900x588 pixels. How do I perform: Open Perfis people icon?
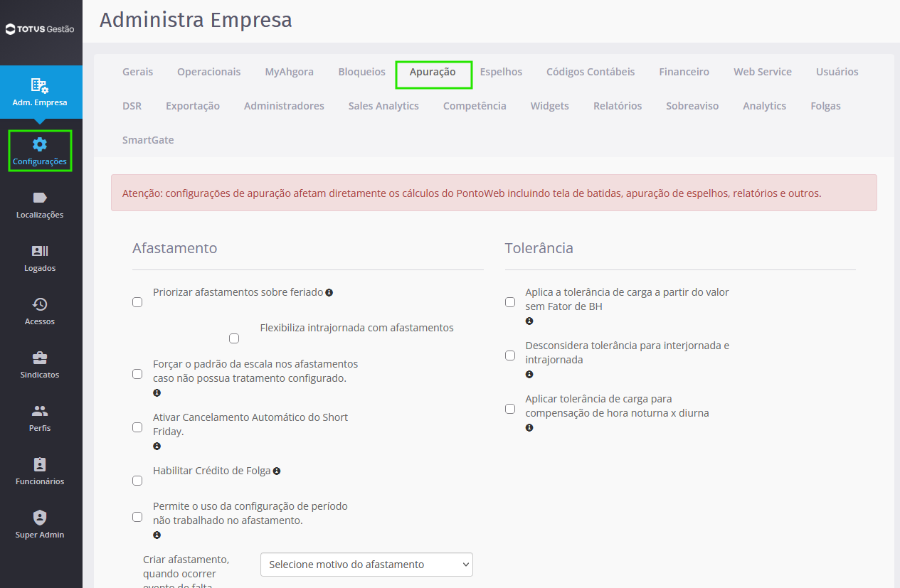pyautogui.click(x=40, y=411)
